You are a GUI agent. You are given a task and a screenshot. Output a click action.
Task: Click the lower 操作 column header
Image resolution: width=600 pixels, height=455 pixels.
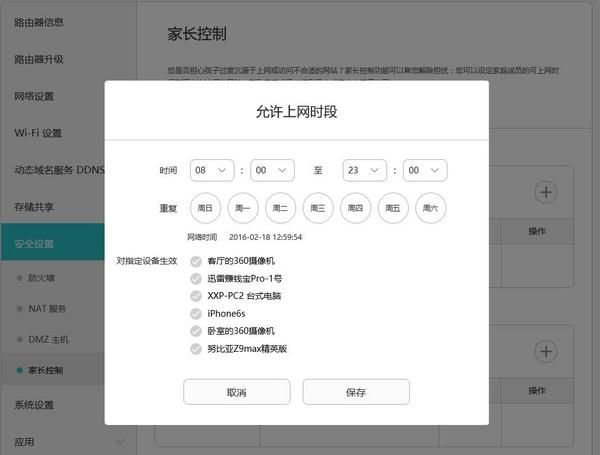(537, 390)
